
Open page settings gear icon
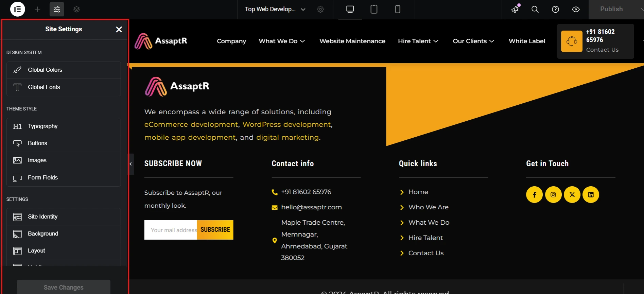click(320, 9)
